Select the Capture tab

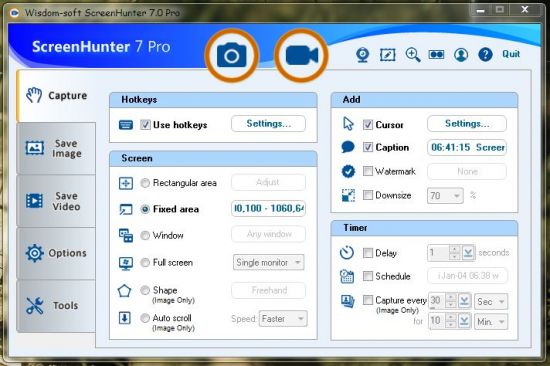pos(56,95)
